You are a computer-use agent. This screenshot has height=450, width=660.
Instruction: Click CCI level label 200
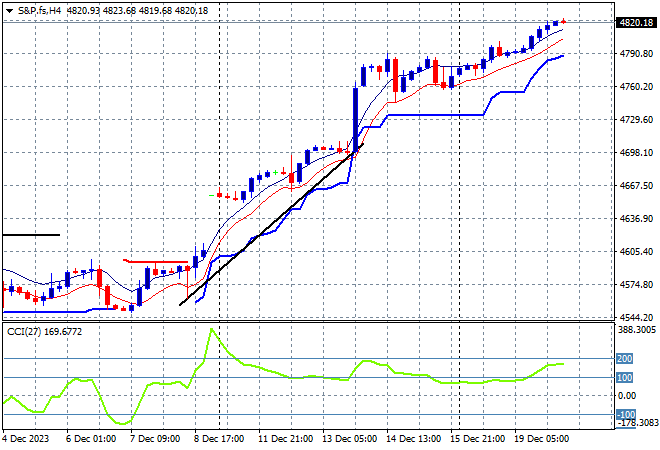(x=624, y=359)
